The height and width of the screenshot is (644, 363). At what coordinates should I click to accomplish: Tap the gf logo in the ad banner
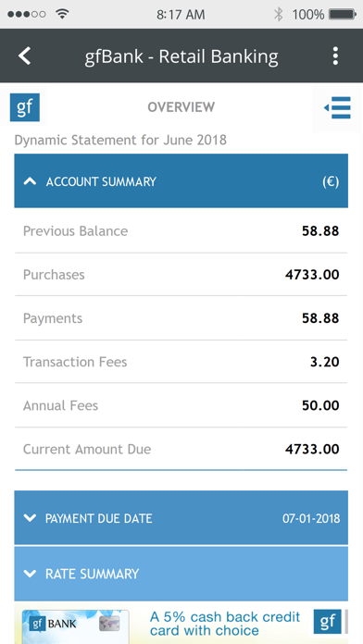(327, 622)
